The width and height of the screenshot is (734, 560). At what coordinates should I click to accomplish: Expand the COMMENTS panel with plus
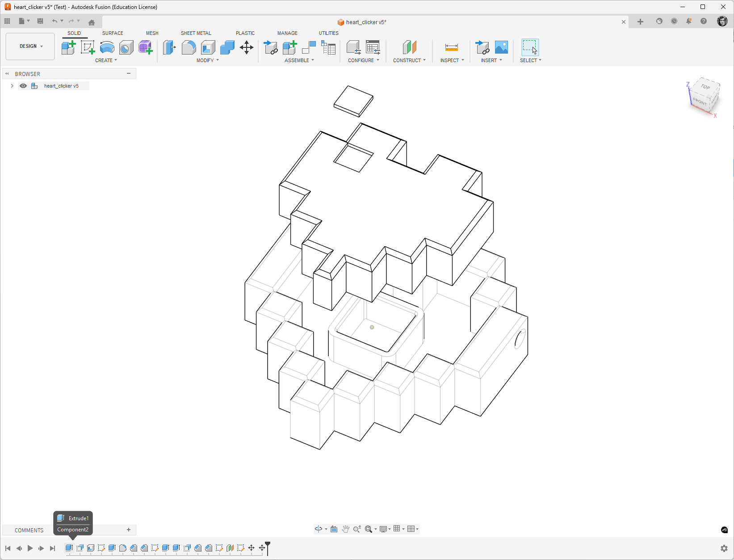point(129,530)
